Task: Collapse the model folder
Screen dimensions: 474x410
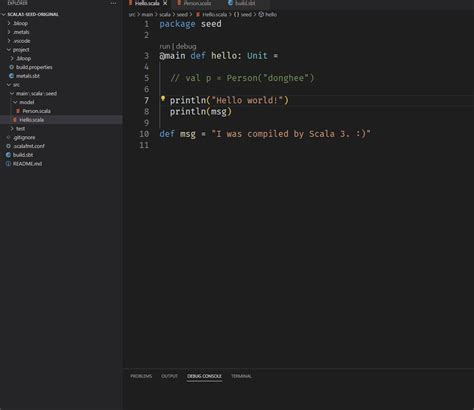Action: [x=15, y=102]
